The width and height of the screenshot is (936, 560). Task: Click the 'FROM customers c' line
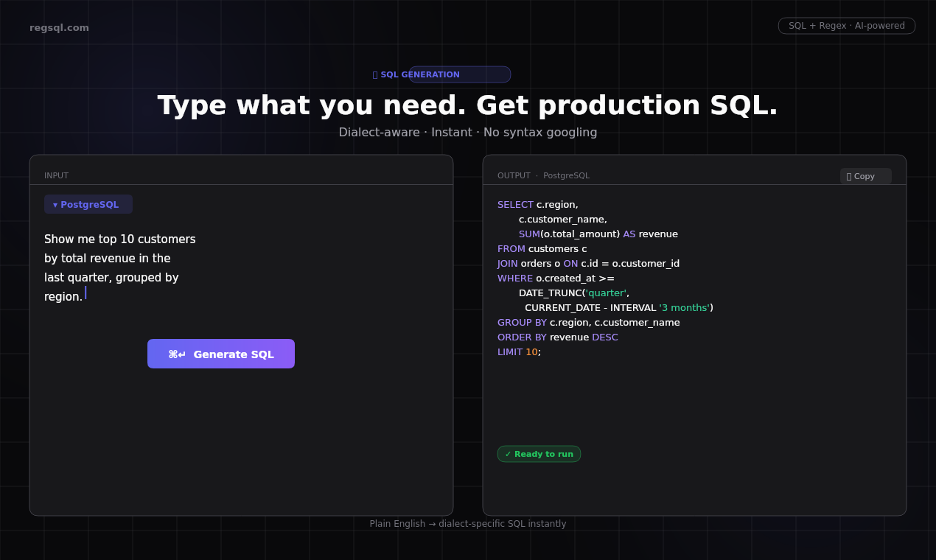point(542,249)
